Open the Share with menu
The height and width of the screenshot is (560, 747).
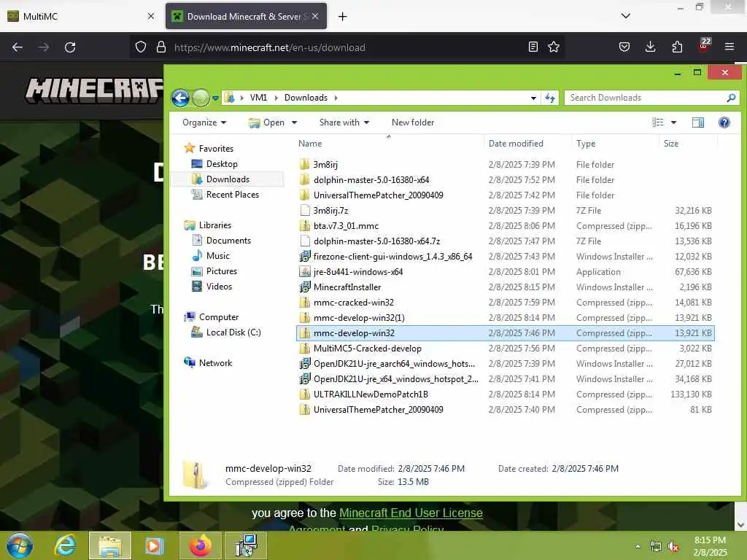(344, 122)
